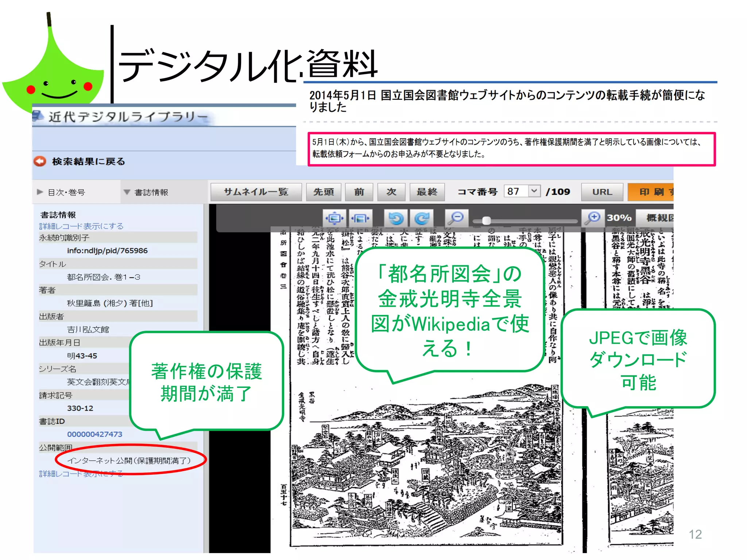Expand the 目次・巻号 section
Image resolution: width=747 pixels, height=560 pixels.
[x=61, y=192]
